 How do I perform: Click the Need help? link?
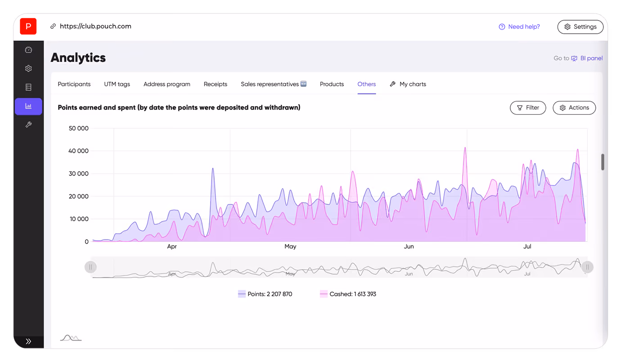(524, 27)
